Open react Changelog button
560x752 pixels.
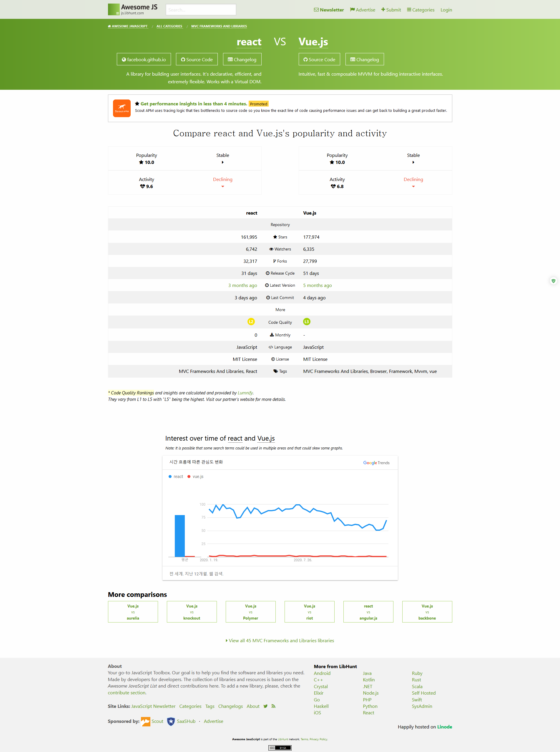click(x=242, y=59)
